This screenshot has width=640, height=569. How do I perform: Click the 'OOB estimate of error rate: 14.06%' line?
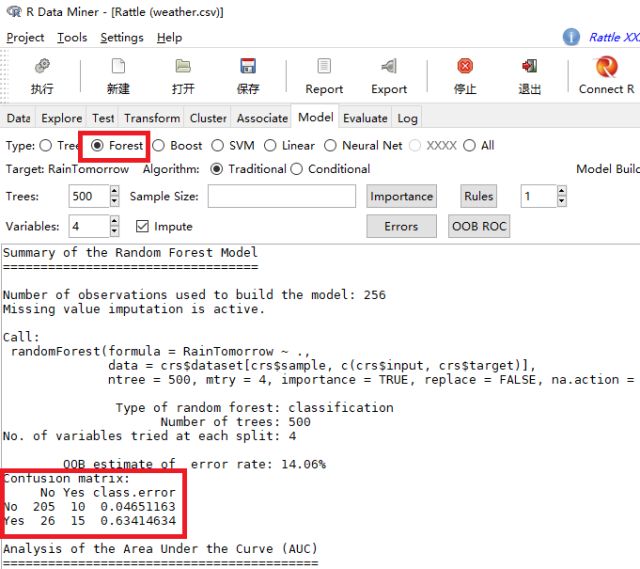click(194, 464)
